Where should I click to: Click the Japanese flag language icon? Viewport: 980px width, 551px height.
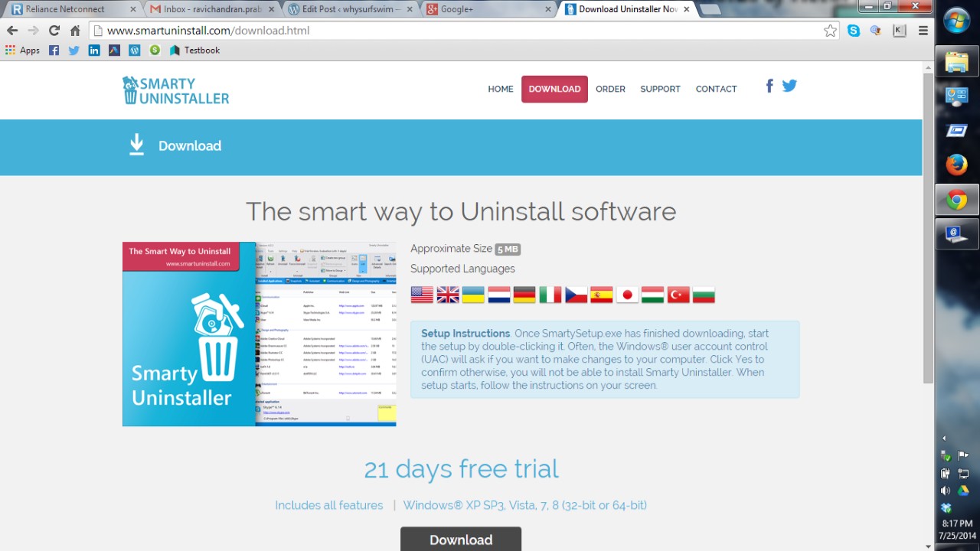[627, 295]
